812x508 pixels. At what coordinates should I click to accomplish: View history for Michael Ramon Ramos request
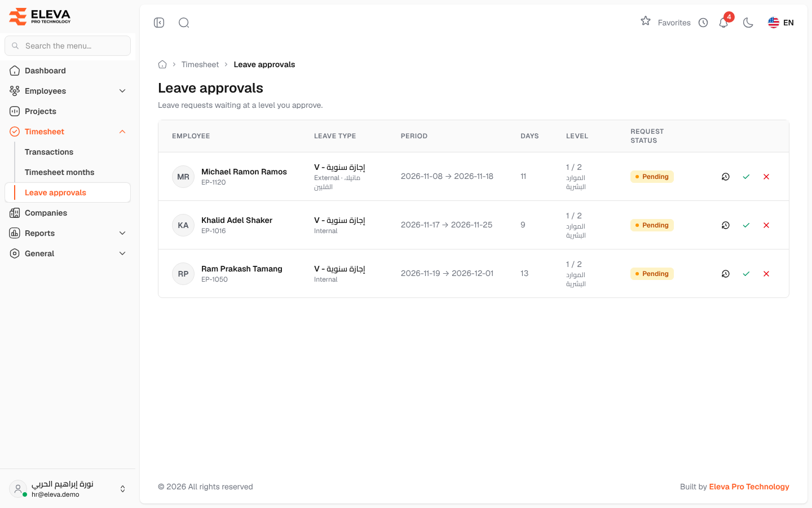(x=726, y=177)
